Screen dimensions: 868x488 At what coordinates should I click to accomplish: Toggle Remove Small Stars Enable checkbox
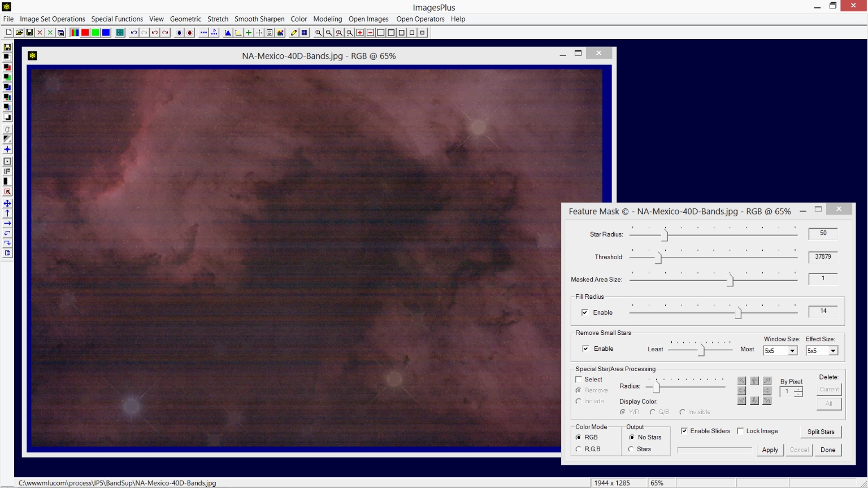[585, 348]
